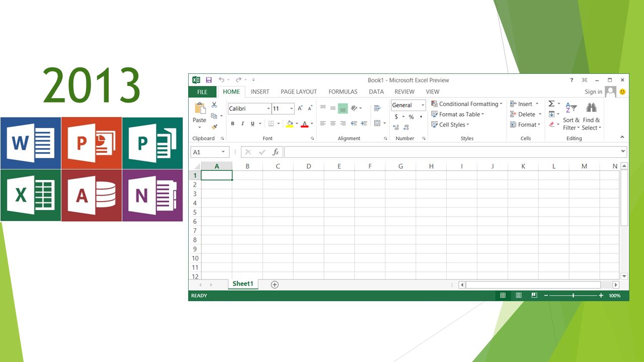Click the Fill down-arrow icon

point(551,114)
